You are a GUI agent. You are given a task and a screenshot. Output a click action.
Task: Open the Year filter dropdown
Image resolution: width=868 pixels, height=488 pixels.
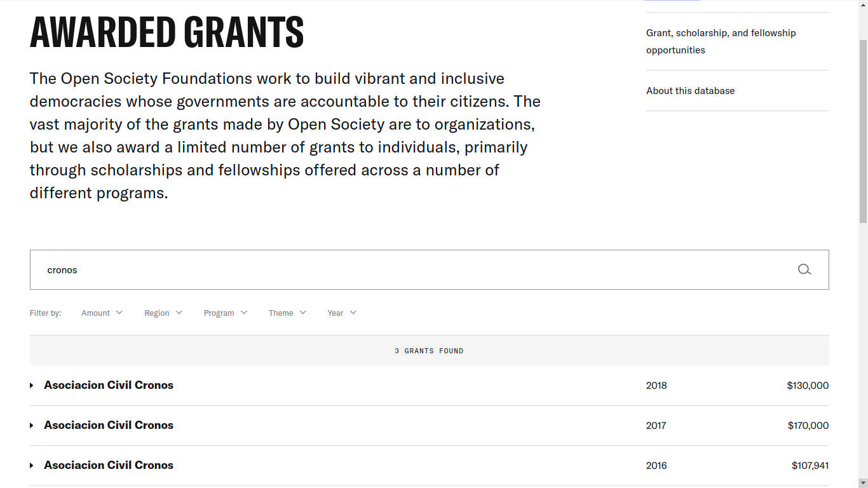point(336,313)
